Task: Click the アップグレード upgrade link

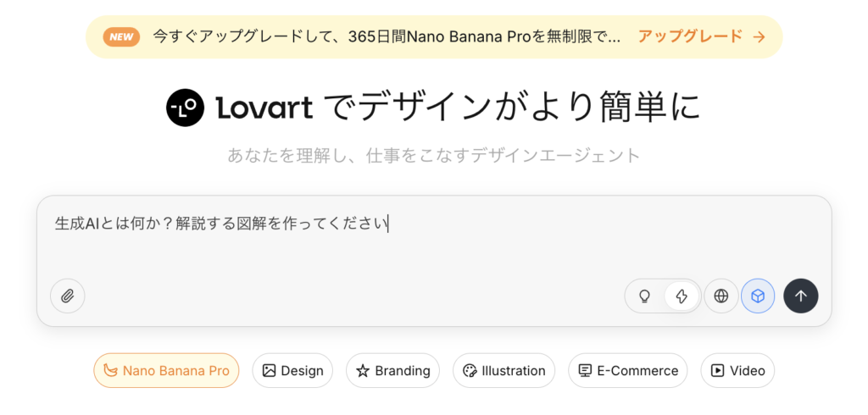Action: pyautogui.click(x=690, y=36)
